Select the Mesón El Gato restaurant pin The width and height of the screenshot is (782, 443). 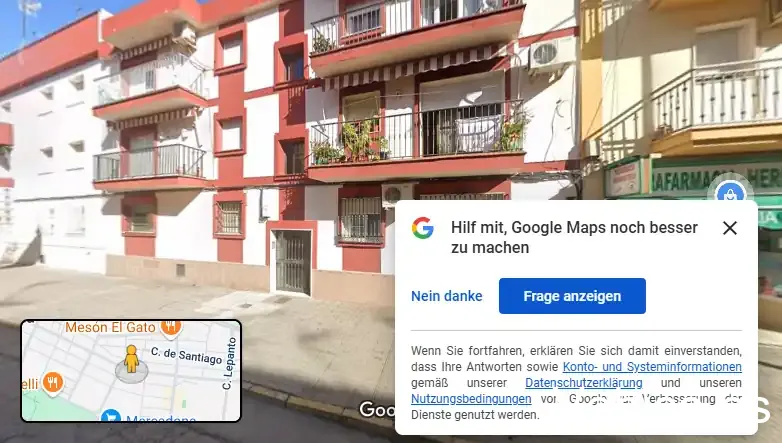(x=171, y=327)
